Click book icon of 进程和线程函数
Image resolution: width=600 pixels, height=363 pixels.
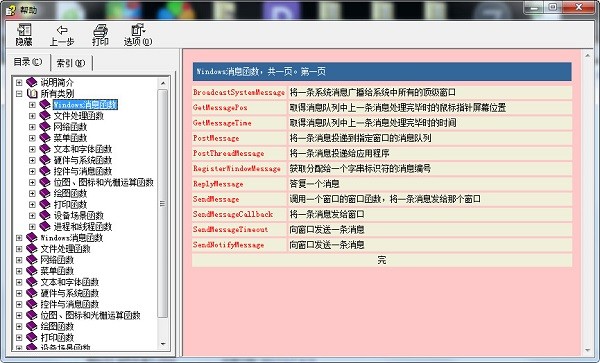coord(45,226)
